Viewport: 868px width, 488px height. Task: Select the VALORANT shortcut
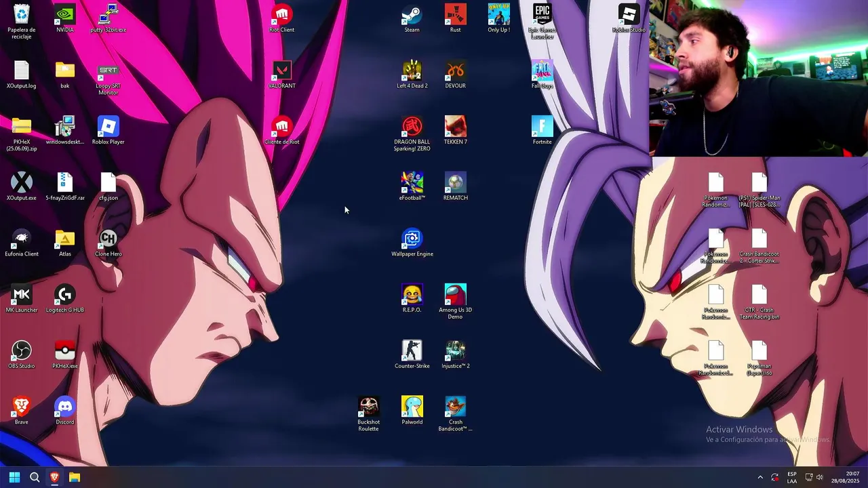(x=282, y=75)
